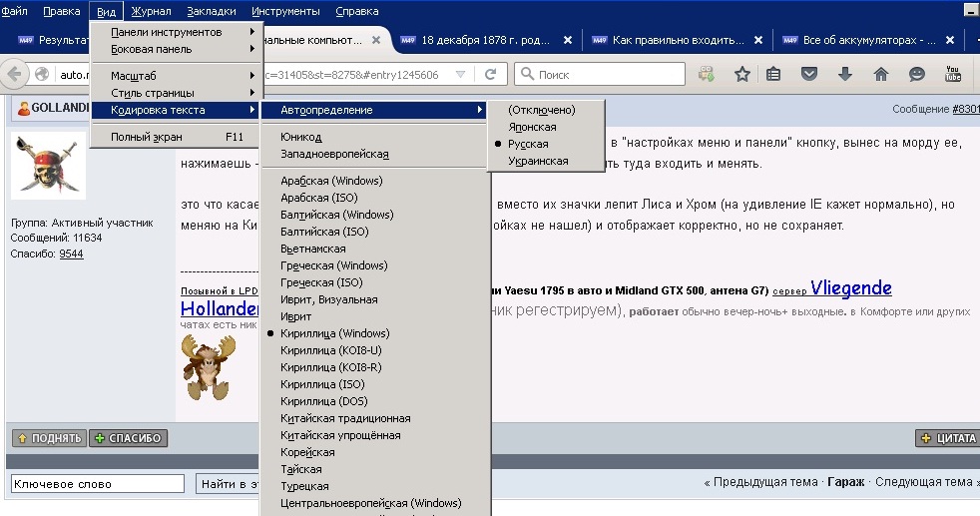Click the СПАСИБО button under the post
Image resolution: width=980 pixels, height=516 pixels.
click(x=129, y=438)
